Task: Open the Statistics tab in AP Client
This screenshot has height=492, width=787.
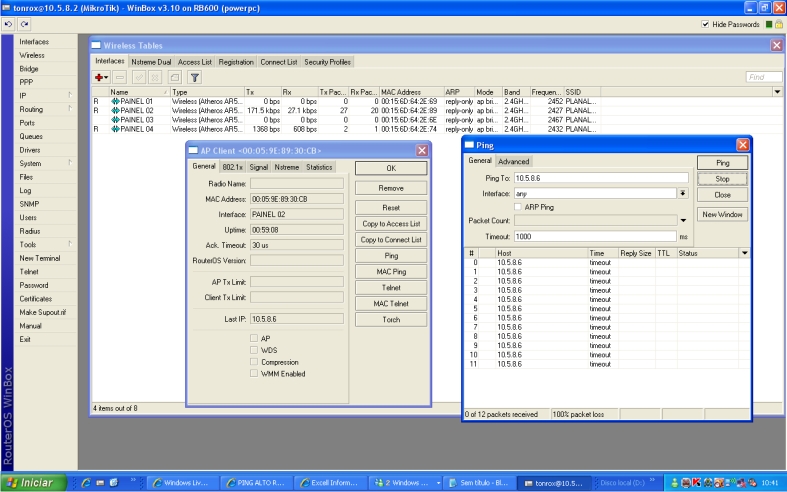Action: [319, 167]
